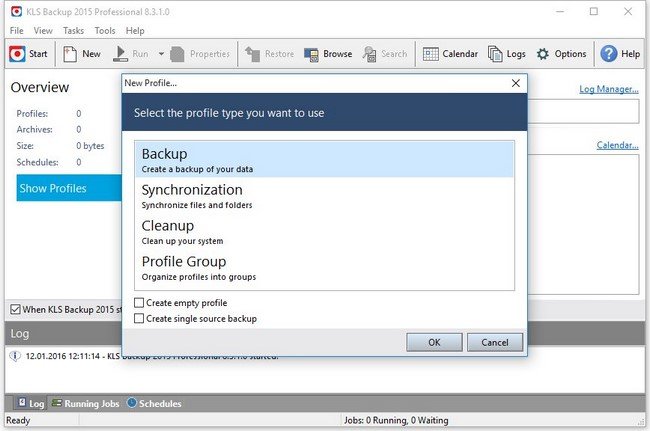Click the log entry info icon
The height and width of the screenshot is (431, 650).
click(15, 356)
